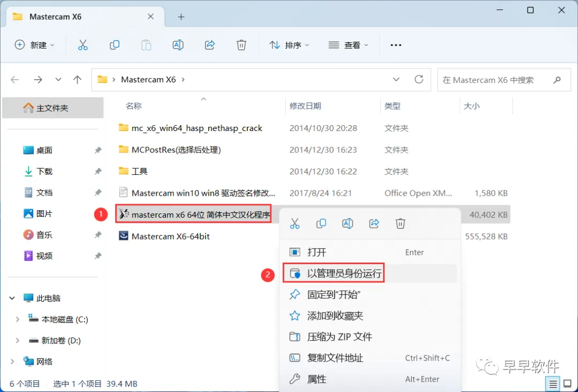Select mastercam x6 64位 简体中文汉化程序 file

201,214
